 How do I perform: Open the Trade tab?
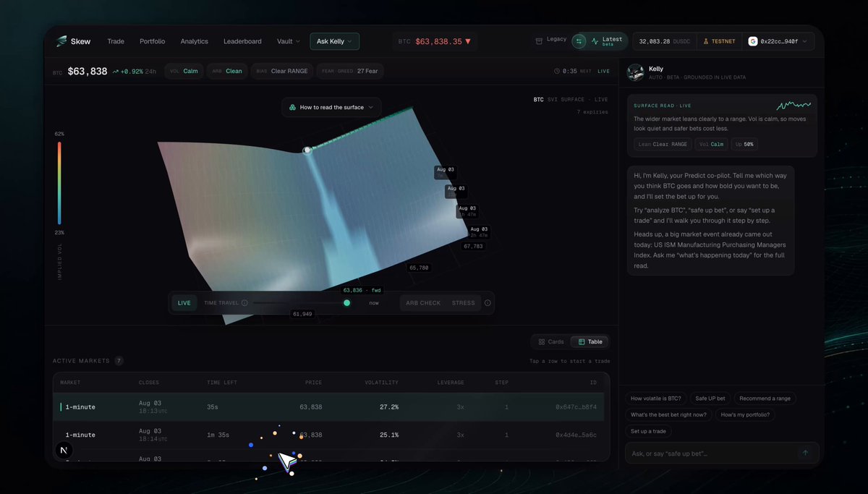click(x=116, y=41)
